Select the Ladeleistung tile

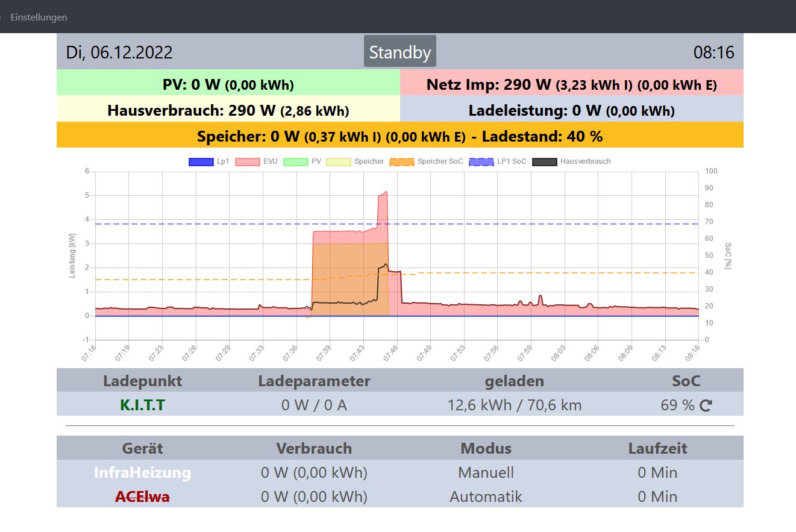(571, 111)
